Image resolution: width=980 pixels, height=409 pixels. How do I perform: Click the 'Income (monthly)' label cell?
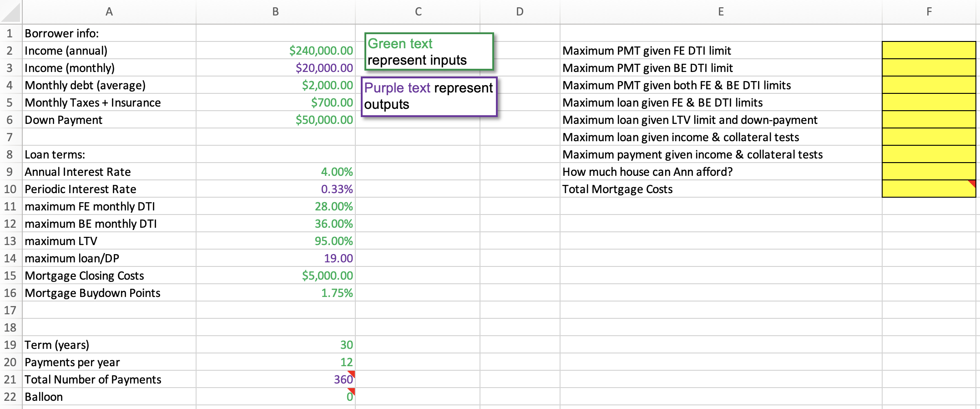(x=109, y=68)
